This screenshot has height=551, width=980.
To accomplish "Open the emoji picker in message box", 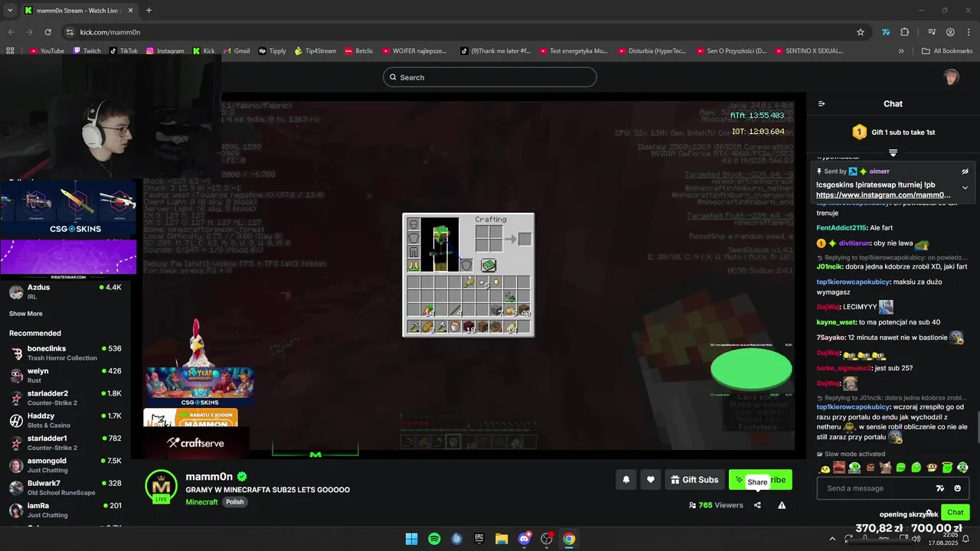I will [x=957, y=488].
